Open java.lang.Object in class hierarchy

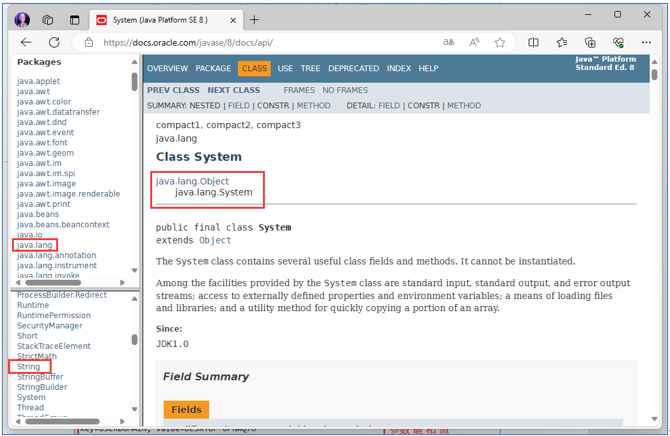coord(192,181)
